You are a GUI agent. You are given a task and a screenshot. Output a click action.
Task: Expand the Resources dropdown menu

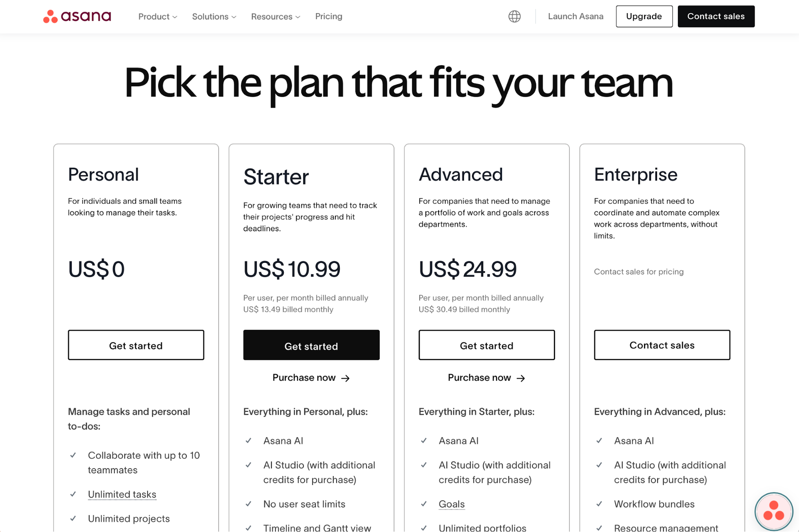pyautogui.click(x=275, y=16)
